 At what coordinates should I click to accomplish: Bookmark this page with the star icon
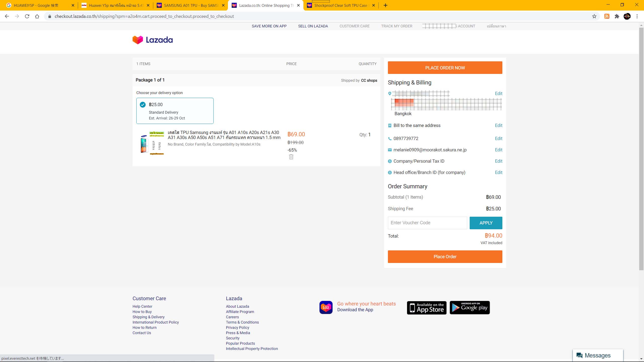pos(594,16)
